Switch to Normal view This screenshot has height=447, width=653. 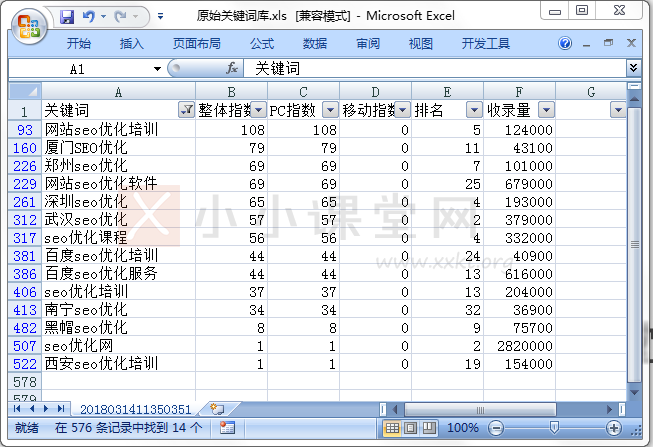[392, 428]
